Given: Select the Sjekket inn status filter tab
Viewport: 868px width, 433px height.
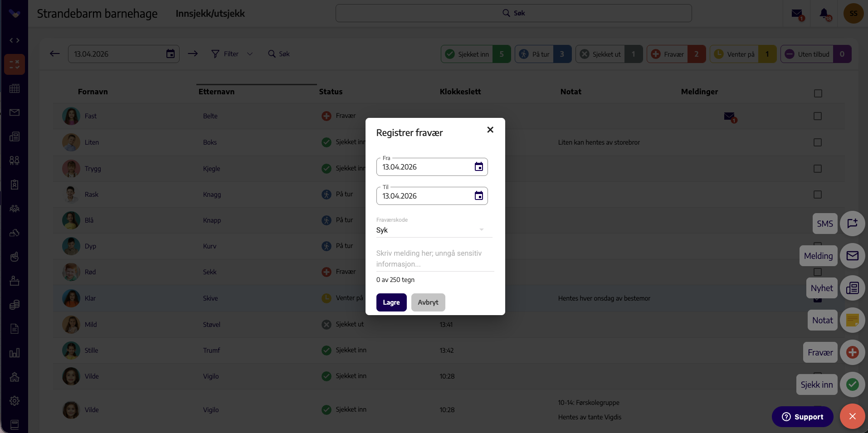Looking at the screenshot, I should (476, 54).
